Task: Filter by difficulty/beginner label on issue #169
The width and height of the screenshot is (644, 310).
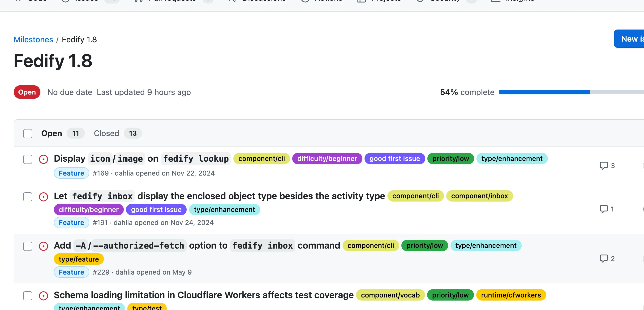Action: tap(327, 159)
